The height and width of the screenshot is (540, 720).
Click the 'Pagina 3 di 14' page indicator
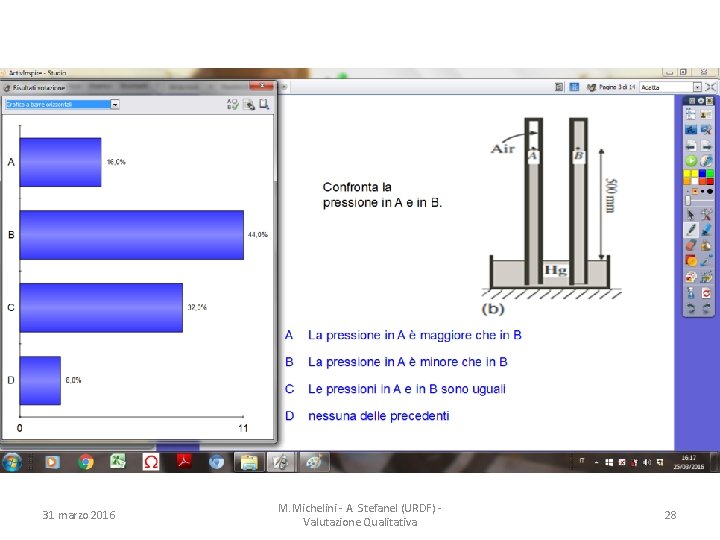click(x=617, y=87)
